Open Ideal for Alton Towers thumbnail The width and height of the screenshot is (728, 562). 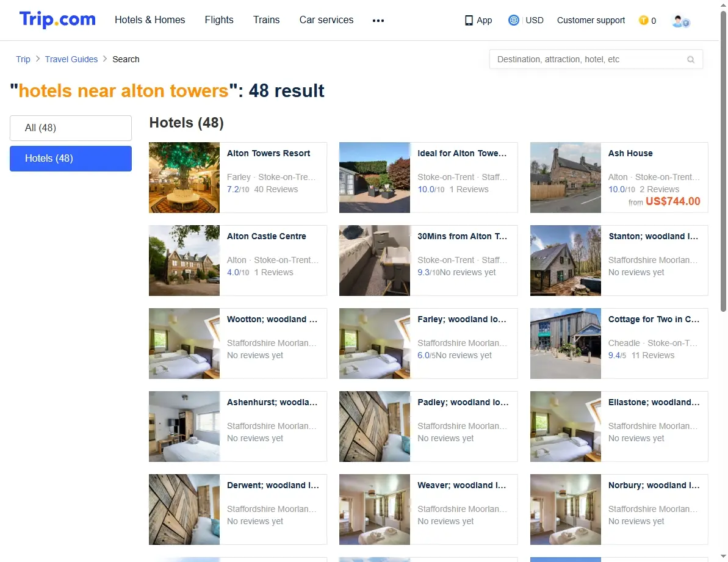(x=375, y=178)
